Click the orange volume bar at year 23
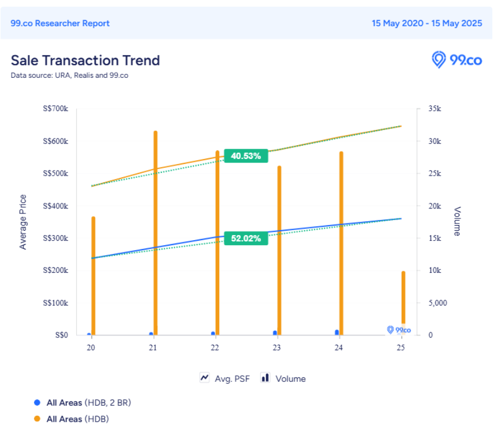504x433 pixels. pos(279,250)
